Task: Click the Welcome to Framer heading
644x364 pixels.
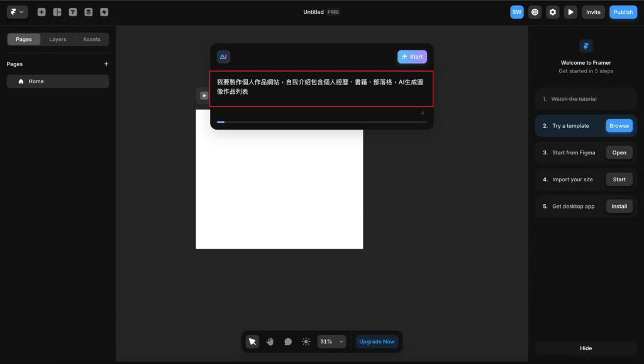Action: [x=586, y=62]
